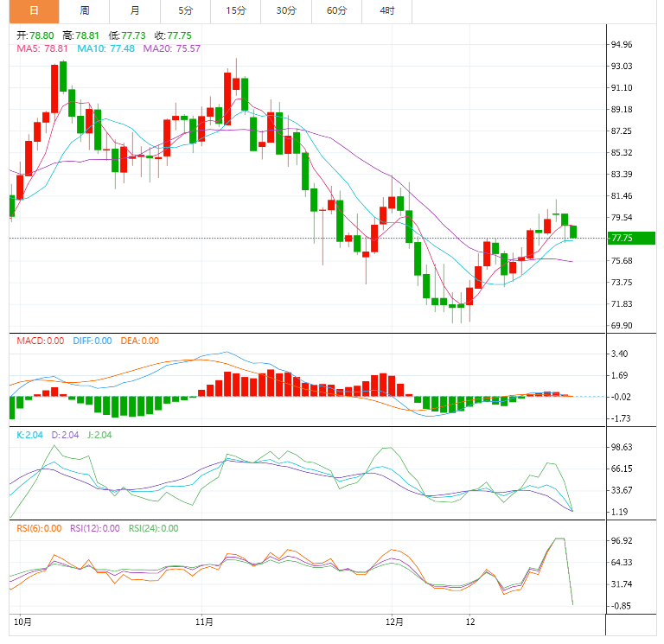The image size is (664, 644).
Task: Click the MA5: 78.81 indicator label
Action: (x=41, y=48)
